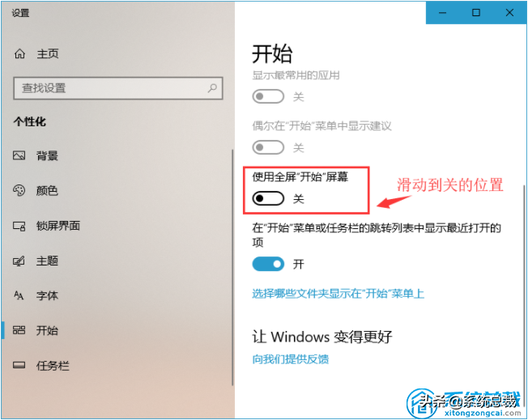528x420 pixels.
Task: Open 选择哪些文件夹显示在开始菜单上 link
Action: click(x=338, y=294)
